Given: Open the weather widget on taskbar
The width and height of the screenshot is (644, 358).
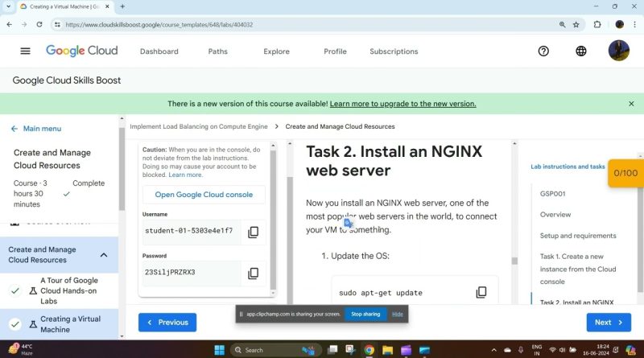Looking at the screenshot, I should pos(19,349).
